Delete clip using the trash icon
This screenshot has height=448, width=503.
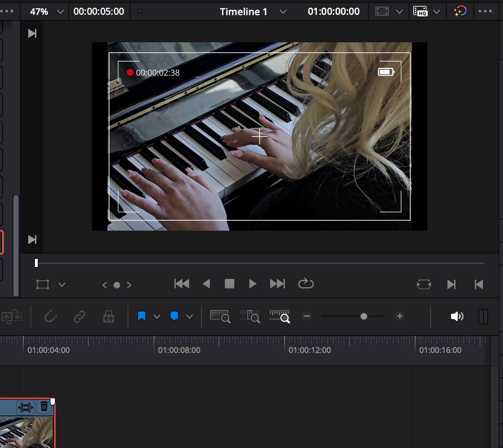click(44, 407)
